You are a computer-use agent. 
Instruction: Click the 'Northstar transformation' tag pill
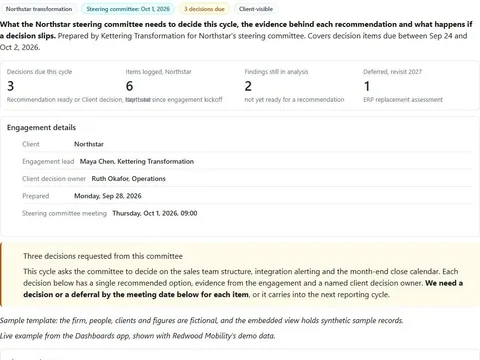(x=39, y=9)
